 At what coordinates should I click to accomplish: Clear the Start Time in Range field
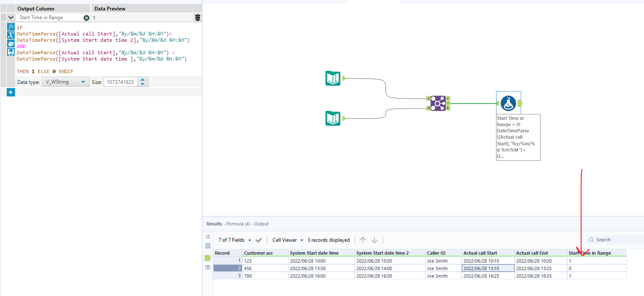click(x=87, y=18)
